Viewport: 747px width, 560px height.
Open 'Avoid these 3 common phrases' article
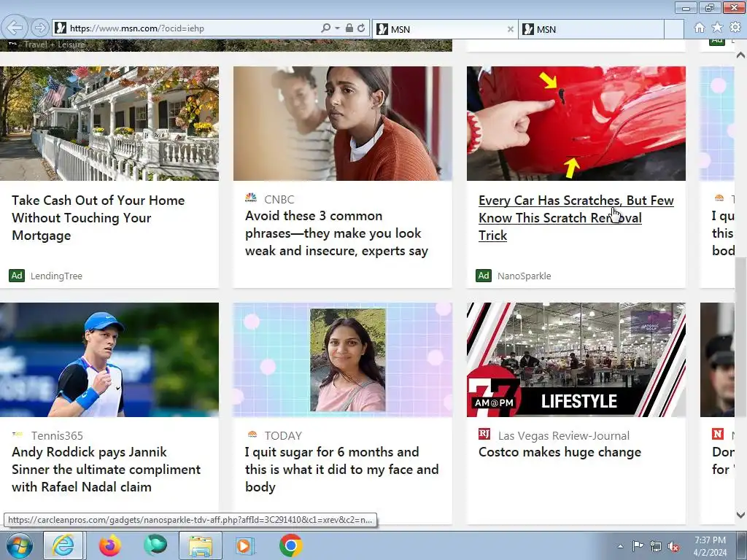coord(336,233)
